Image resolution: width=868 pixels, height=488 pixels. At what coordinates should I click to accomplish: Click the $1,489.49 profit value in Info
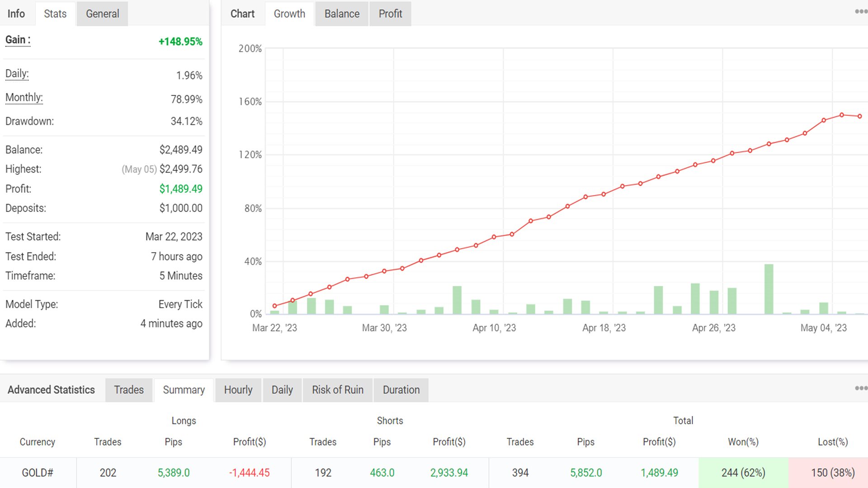click(x=181, y=189)
